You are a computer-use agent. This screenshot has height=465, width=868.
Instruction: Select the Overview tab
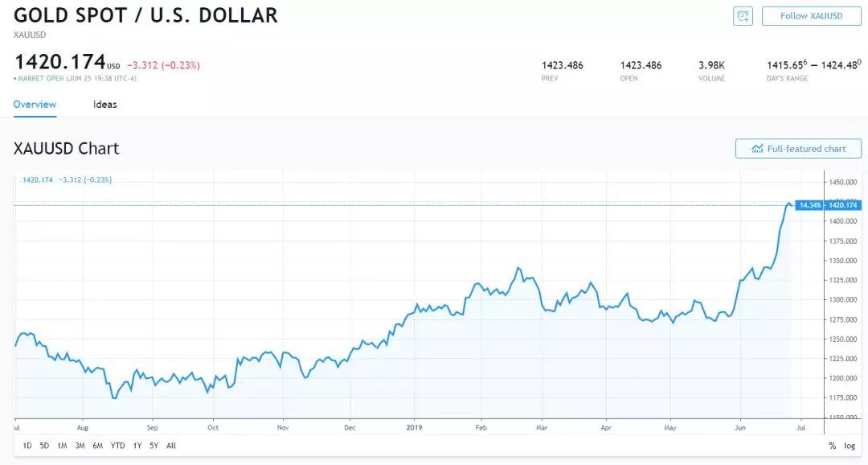pyautogui.click(x=34, y=105)
